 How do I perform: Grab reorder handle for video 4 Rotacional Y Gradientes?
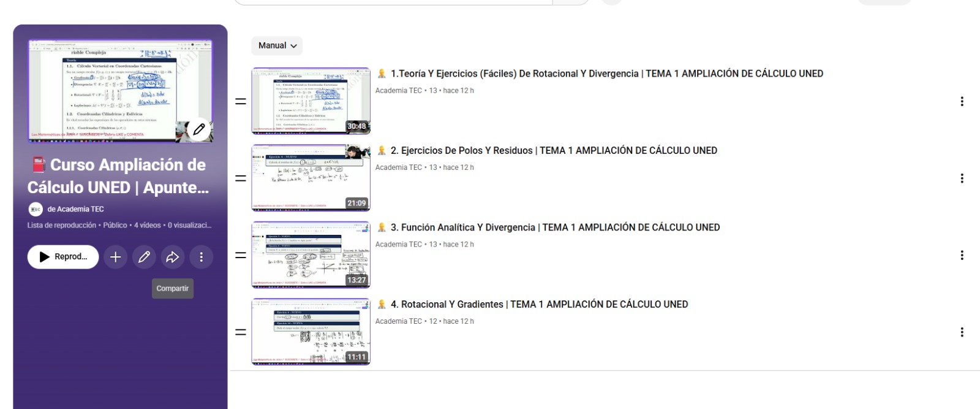pos(241,332)
